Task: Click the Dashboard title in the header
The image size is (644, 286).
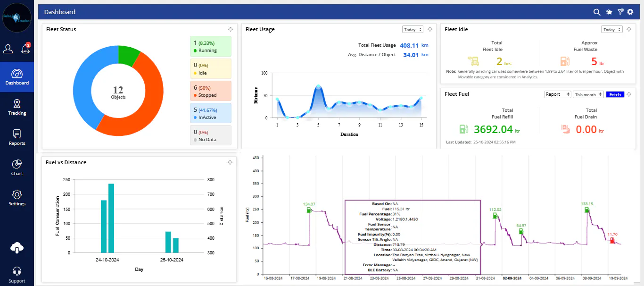Action: (x=60, y=12)
